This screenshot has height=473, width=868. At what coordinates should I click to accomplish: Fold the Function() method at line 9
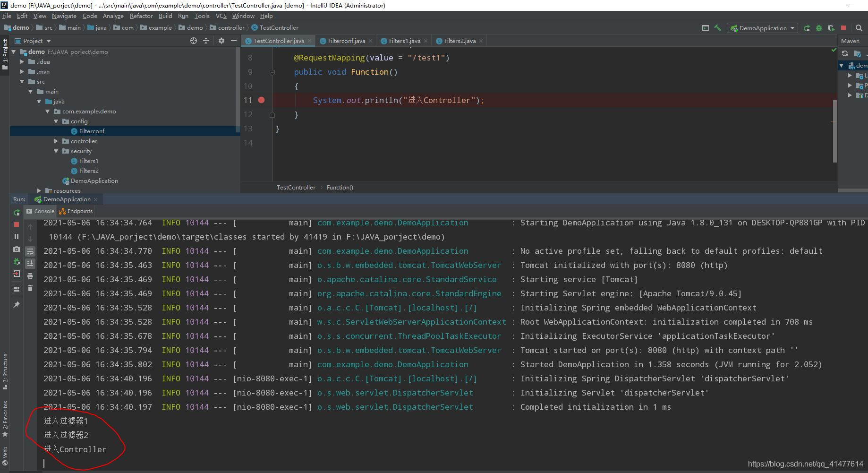click(272, 72)
